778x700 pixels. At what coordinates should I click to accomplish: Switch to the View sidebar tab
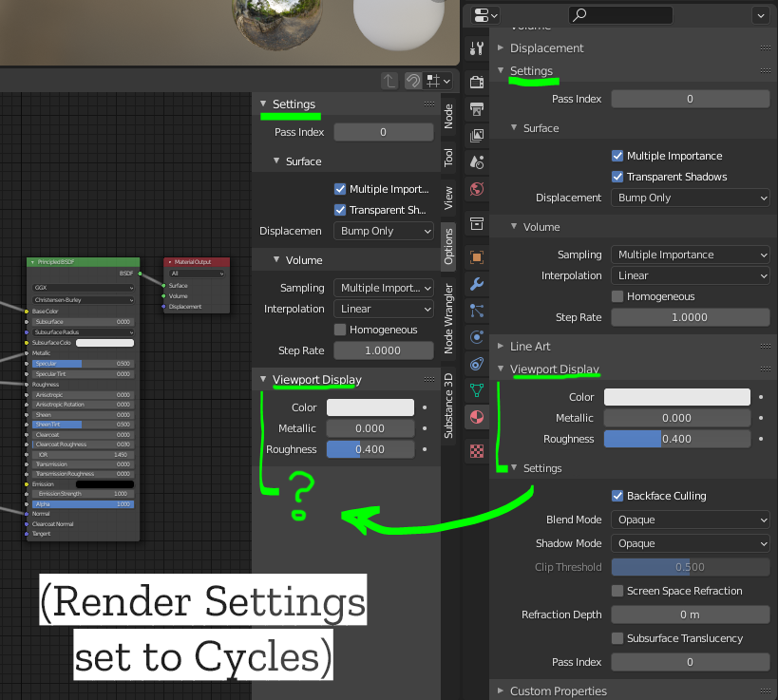coord(448,198)
